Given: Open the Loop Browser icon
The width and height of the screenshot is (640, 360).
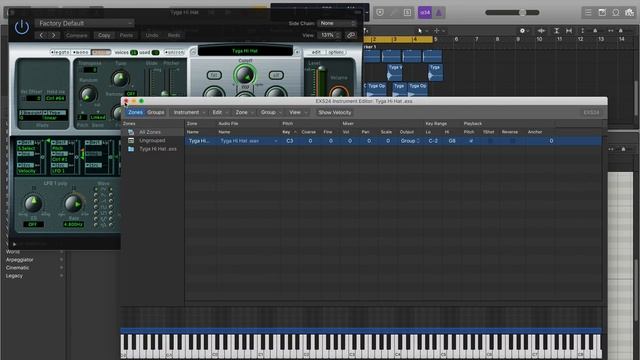Looking at the screenshot, I should [x=616, y=13].
